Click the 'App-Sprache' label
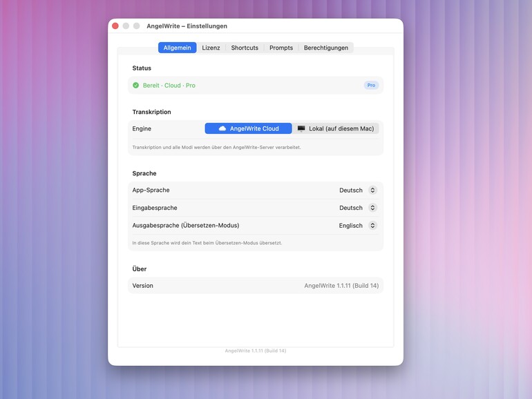Image resolution: width=532 pixels, height=399 pixels. point(151,190)
